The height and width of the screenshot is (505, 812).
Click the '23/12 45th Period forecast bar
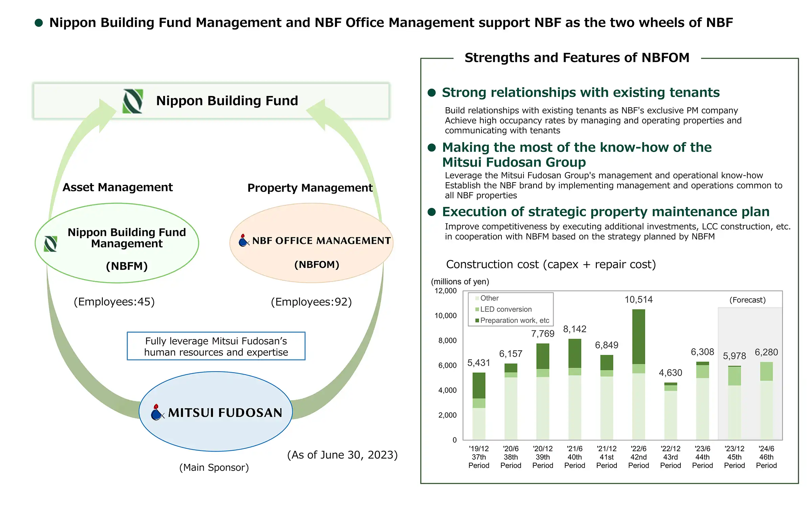point(735,403)
